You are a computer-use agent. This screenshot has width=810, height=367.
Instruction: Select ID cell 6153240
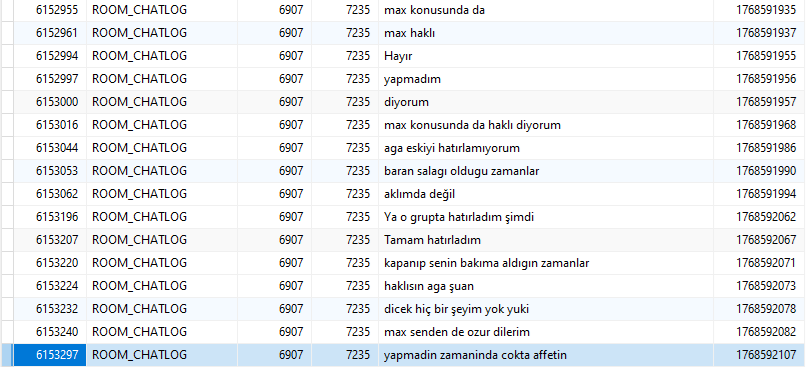click(50, 332)
